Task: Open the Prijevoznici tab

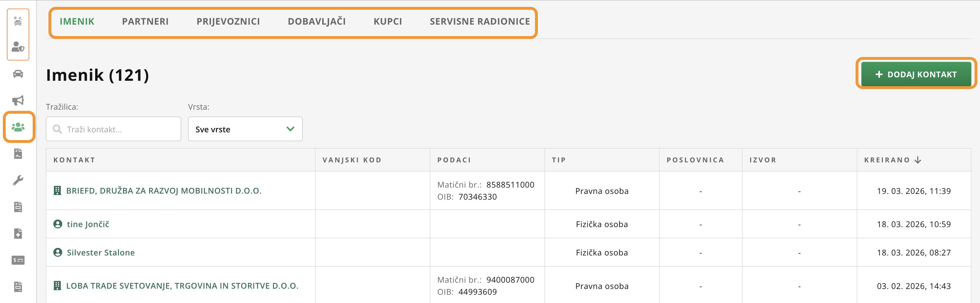Action: point(228,22)
